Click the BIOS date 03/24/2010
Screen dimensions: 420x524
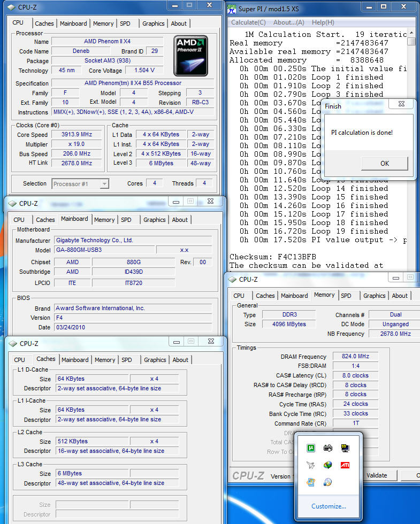[x=133, y=327]
